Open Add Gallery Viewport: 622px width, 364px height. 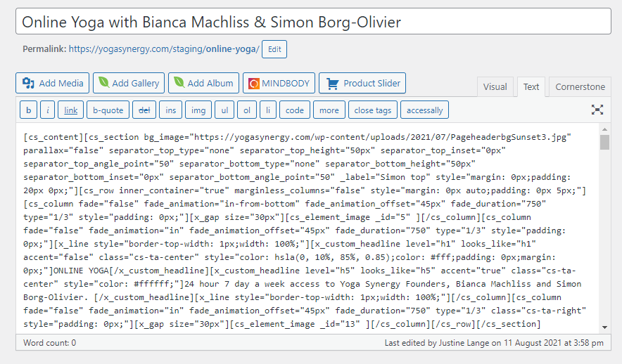point(129,83)
